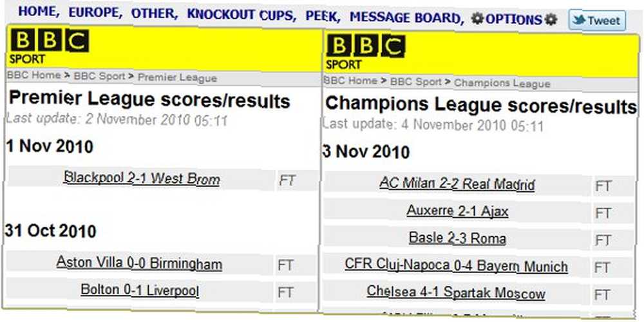This screenshot has width=644, height=322.
Task: Open CFR Cluj-Napoca 0-4 Bayern Munich result
Action: coord(457,265)
